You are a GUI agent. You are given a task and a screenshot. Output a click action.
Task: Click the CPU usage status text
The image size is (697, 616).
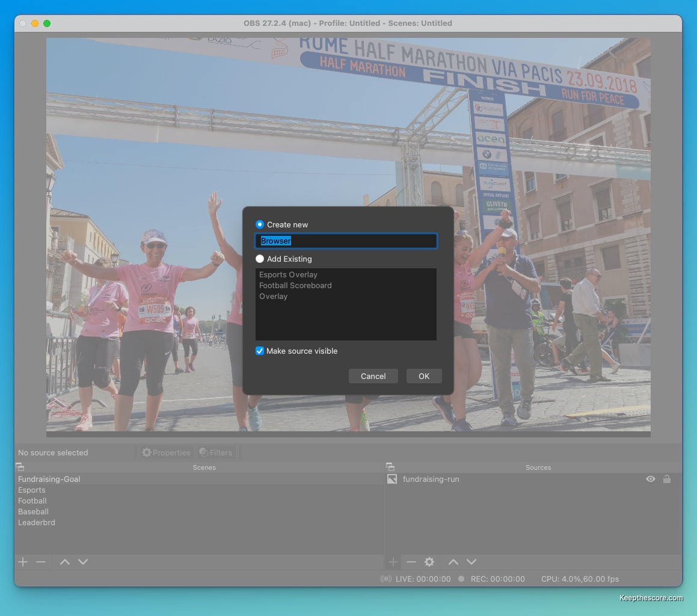tap(580, 579)
